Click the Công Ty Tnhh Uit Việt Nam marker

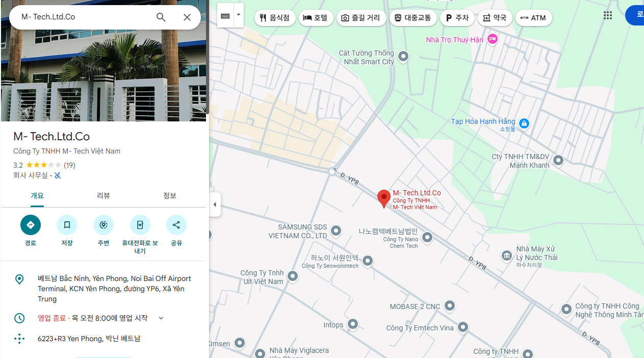(293, 276)
